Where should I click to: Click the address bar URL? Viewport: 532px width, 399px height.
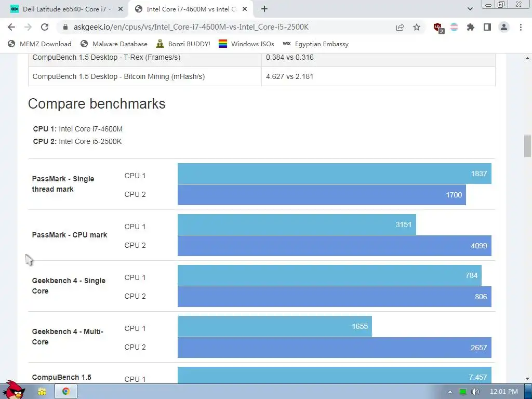click(x=191, y=27)
